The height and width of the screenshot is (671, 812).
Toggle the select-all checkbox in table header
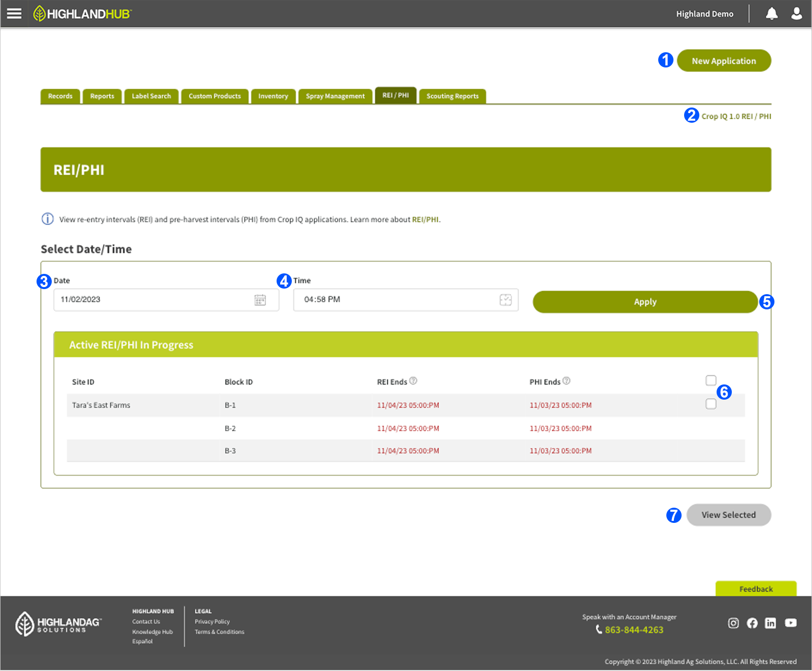[x=710, y=380]
